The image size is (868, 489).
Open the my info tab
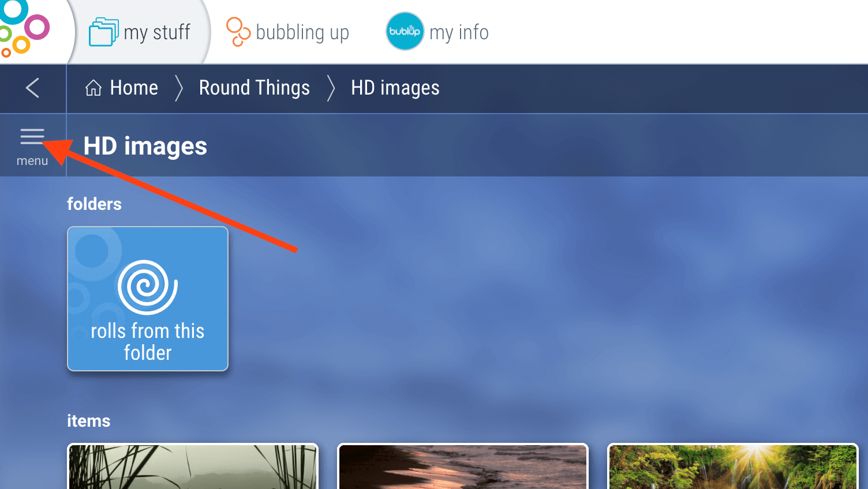pos(437,32)
